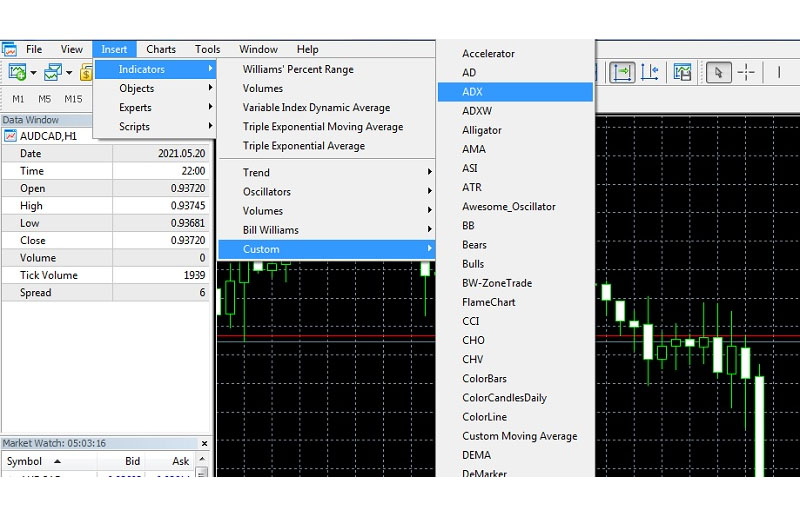Insert Triple Exponential Average indicator
800x507 pixels.
304,146
